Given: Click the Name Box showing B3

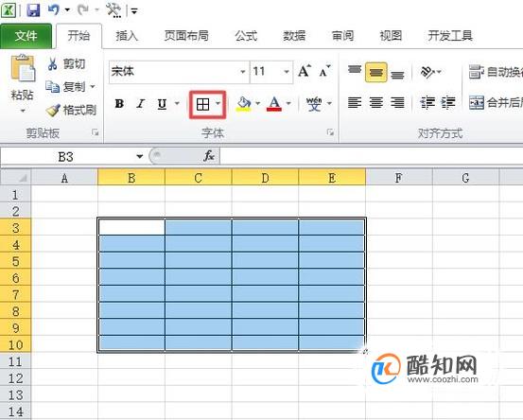Looking at the screenshot, I should tap(73, 156).
